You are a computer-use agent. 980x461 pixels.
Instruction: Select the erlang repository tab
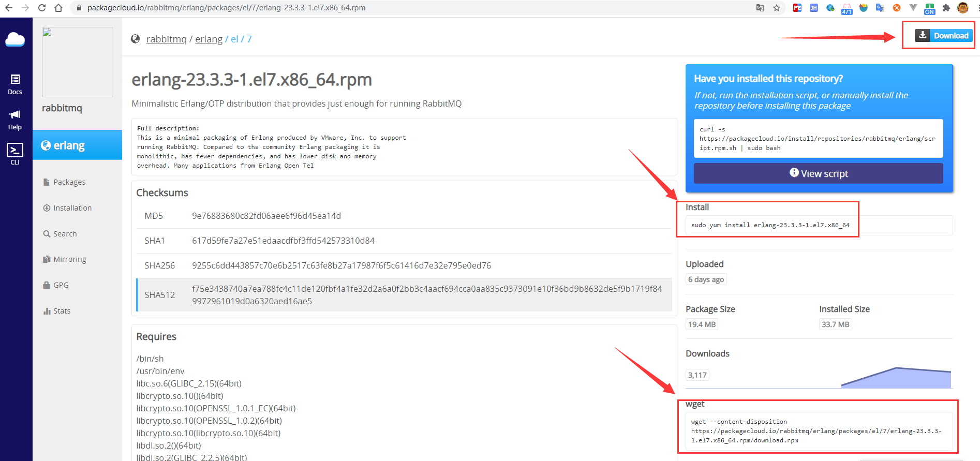(x=77, y=145)
